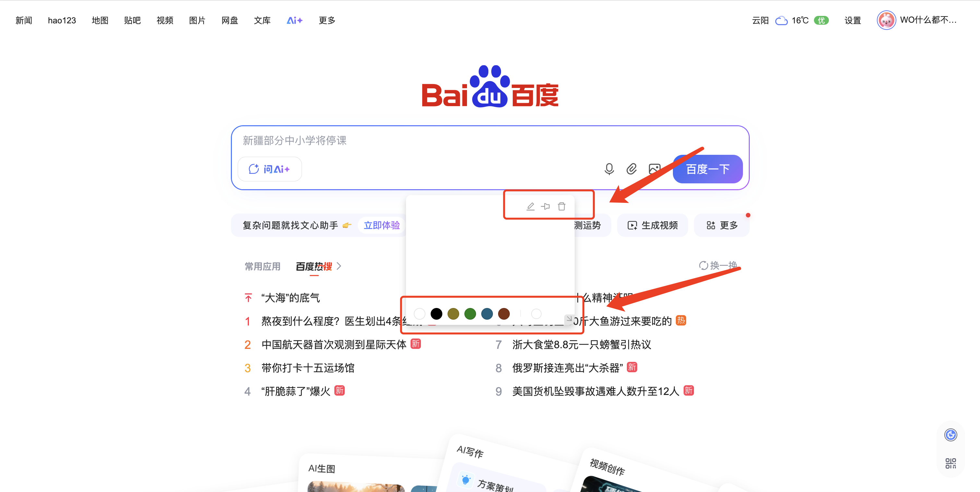Click 换一换 to refresh hot searches
Image resolution: width=980 pixels, height=492 pixels.
[718, 265]
